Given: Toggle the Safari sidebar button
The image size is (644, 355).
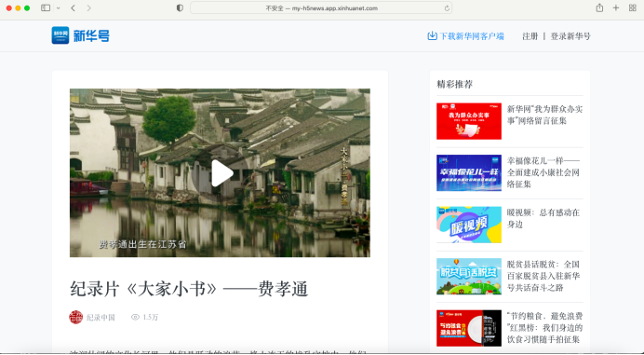Looking at the screenshot, I should click(46, 7).
